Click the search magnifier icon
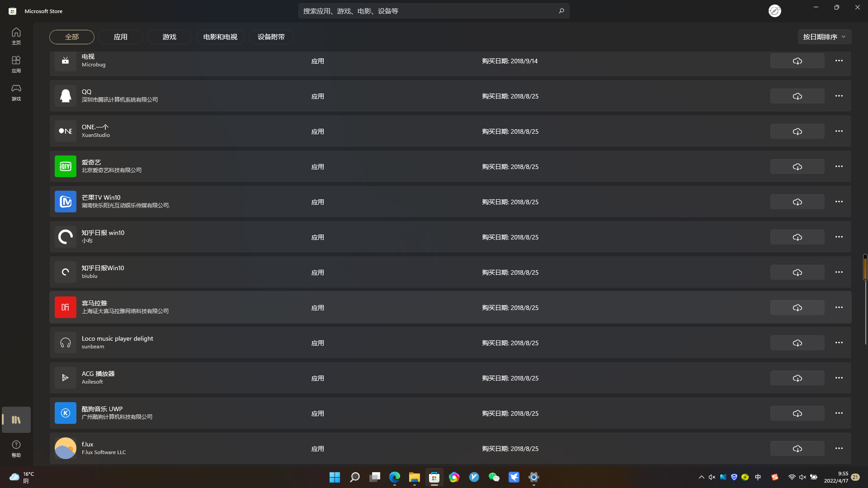The height and width of the screenshot is (488, 868). click(561, 11)
